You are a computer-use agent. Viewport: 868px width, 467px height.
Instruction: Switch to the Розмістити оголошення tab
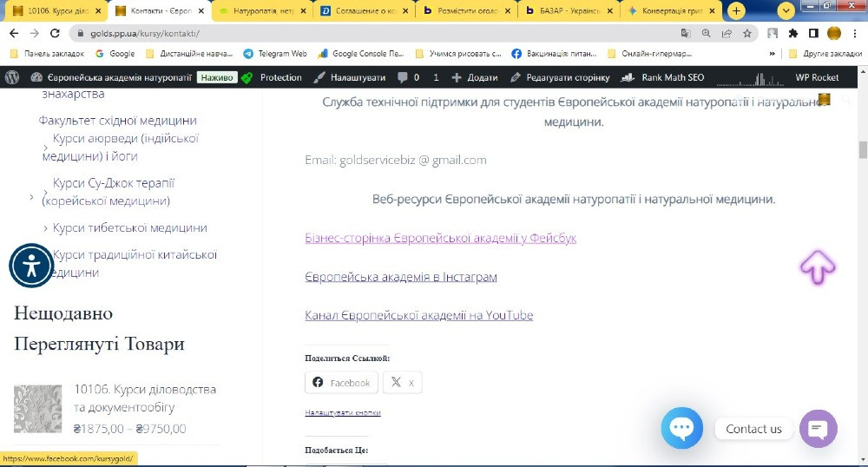469,10
